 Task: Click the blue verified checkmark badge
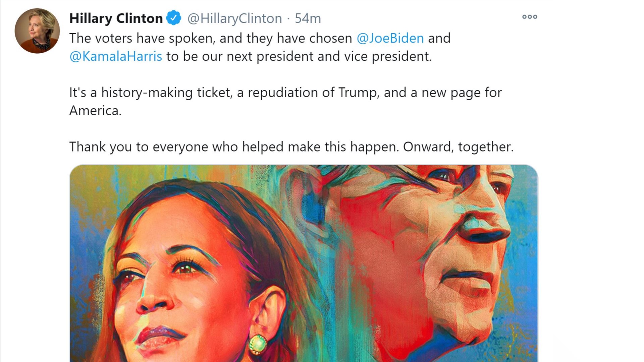174,18
